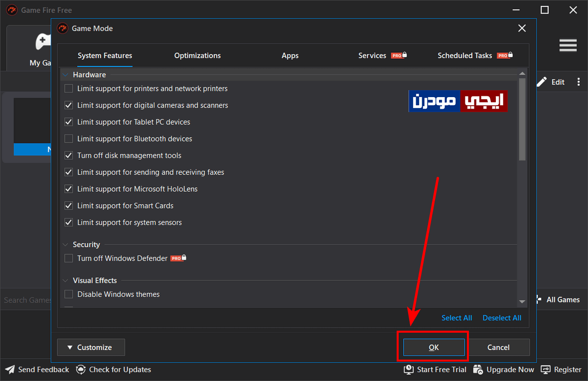This screenshot has height=381, width=588.
Task: Click the Cancel button
Action: click(x=498, y=347)
